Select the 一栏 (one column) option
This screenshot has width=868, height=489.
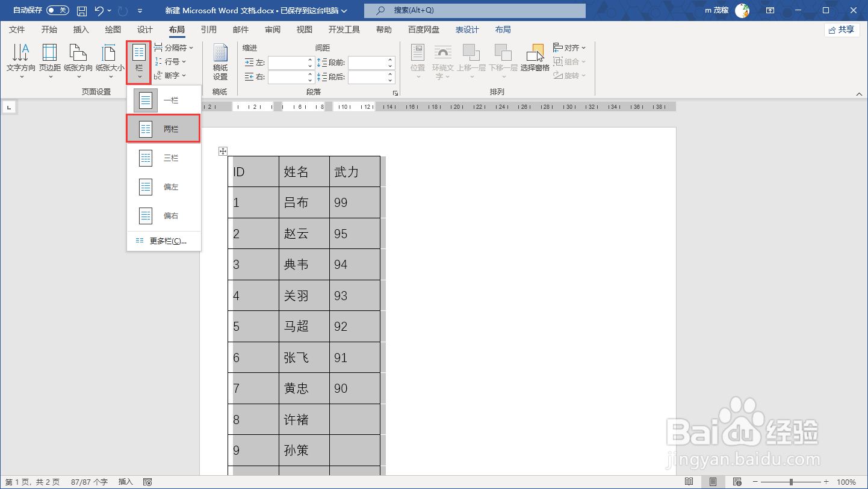click(163, 100)
